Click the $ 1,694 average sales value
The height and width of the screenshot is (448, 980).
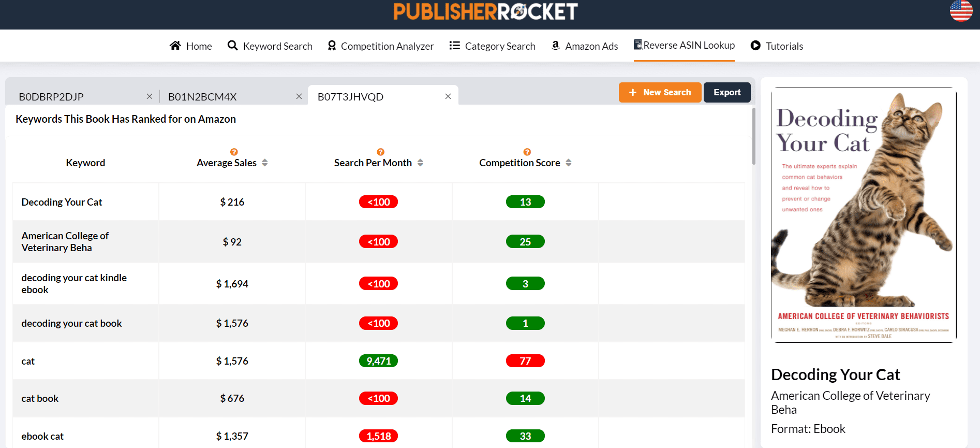pyautogui.click(x=232, y=284)
